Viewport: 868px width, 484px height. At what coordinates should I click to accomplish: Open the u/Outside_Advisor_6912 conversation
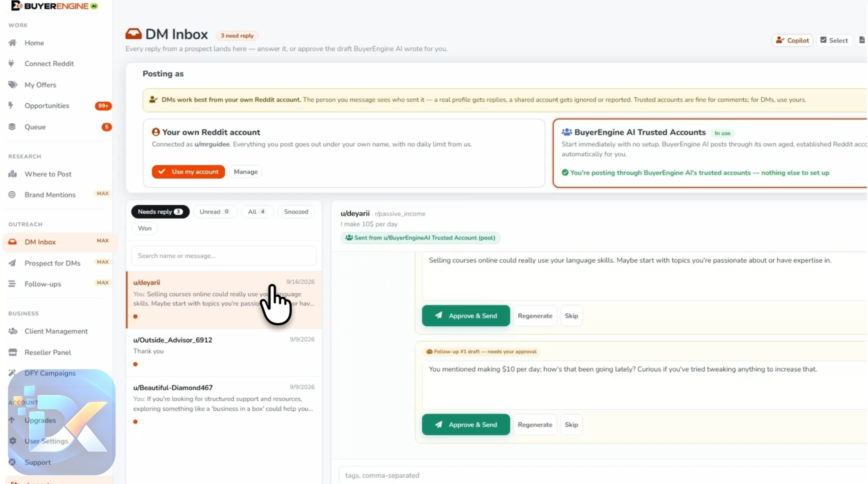tap(224, 352)
